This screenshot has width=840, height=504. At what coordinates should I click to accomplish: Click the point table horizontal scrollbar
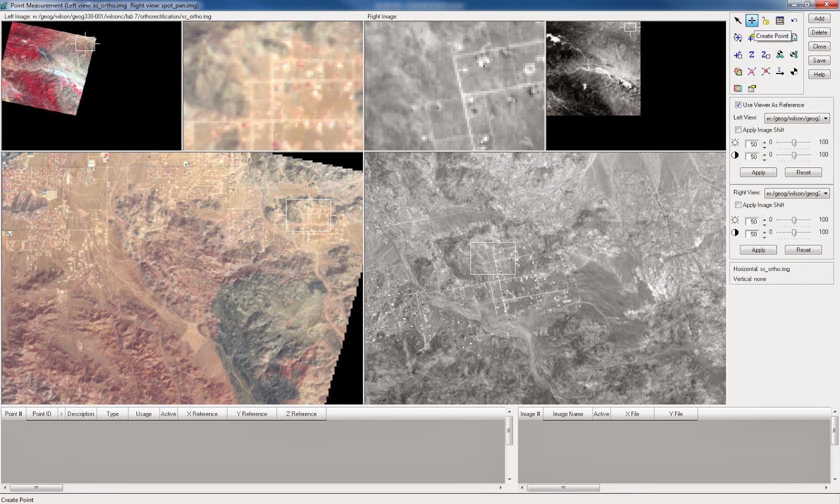[253, 488]
